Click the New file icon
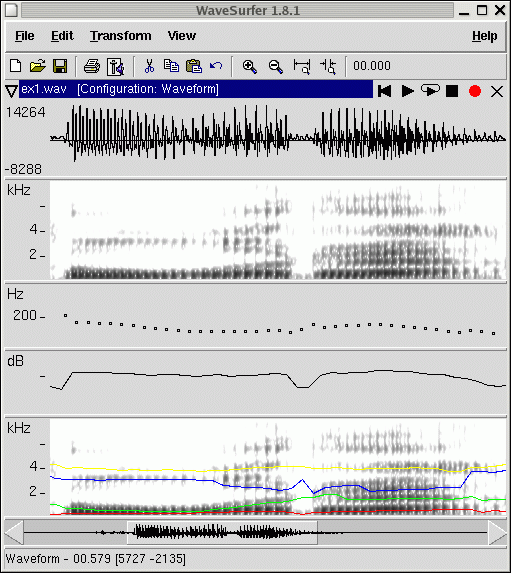 click(x=15, y=66)
